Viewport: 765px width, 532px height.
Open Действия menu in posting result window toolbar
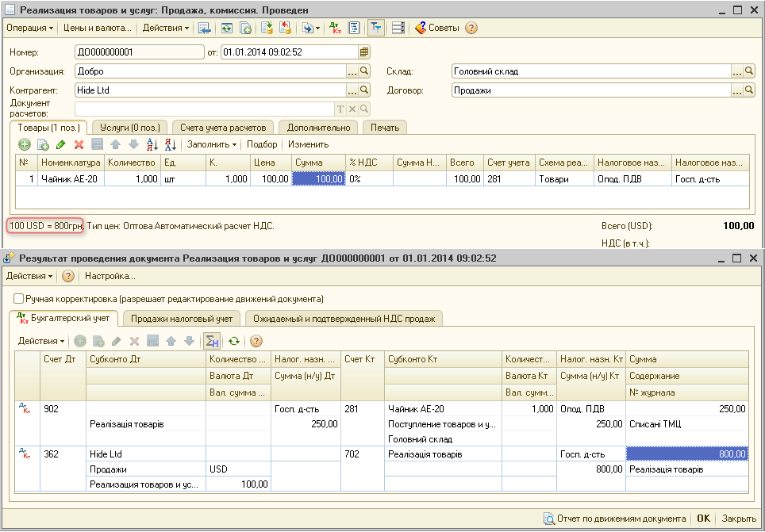pyautogui.click(x=29, y=276)
